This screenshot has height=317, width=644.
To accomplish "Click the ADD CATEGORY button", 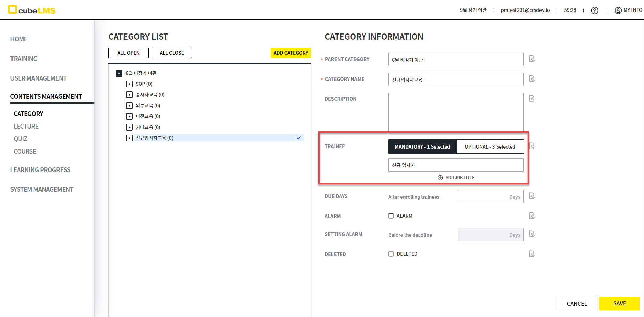I will click(x=291, y=53).
